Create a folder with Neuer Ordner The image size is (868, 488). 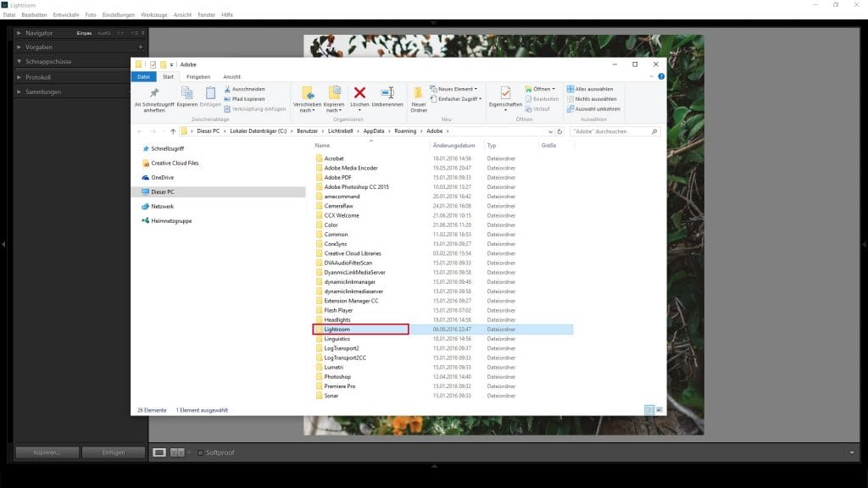tap(419, 100)
